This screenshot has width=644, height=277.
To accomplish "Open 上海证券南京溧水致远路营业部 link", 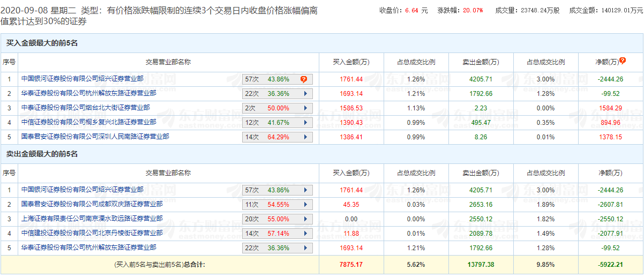I will (92, 219).
